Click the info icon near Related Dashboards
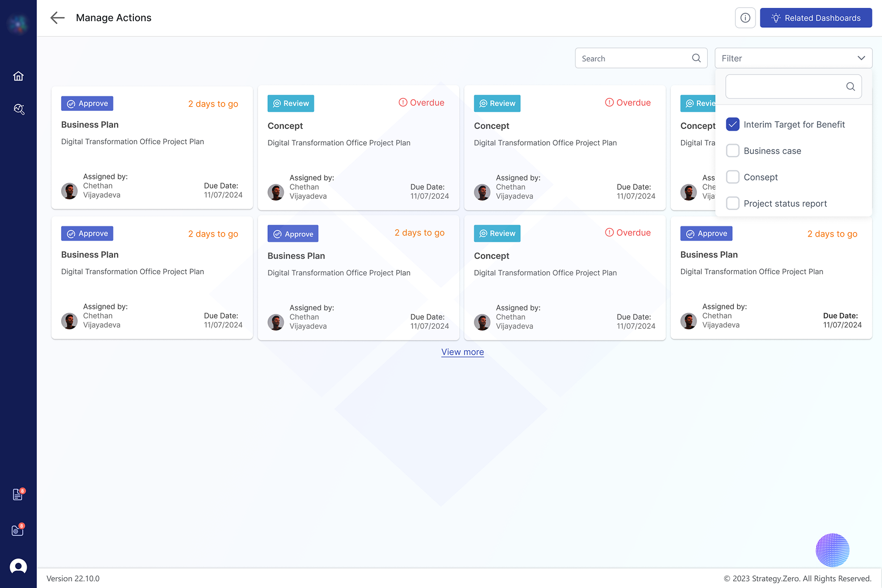Screen dimensions: 882x588 (x=745, y=18)
